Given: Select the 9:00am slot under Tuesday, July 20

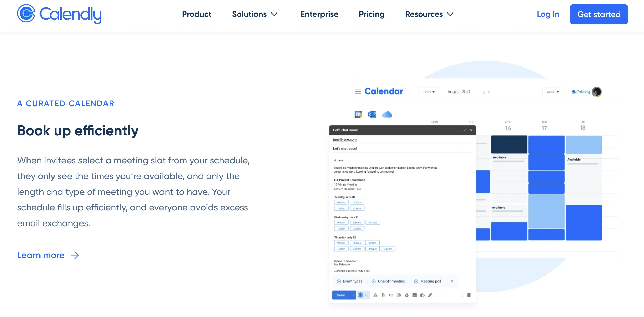Looking at the screenshot, I should tap(341, 202).
